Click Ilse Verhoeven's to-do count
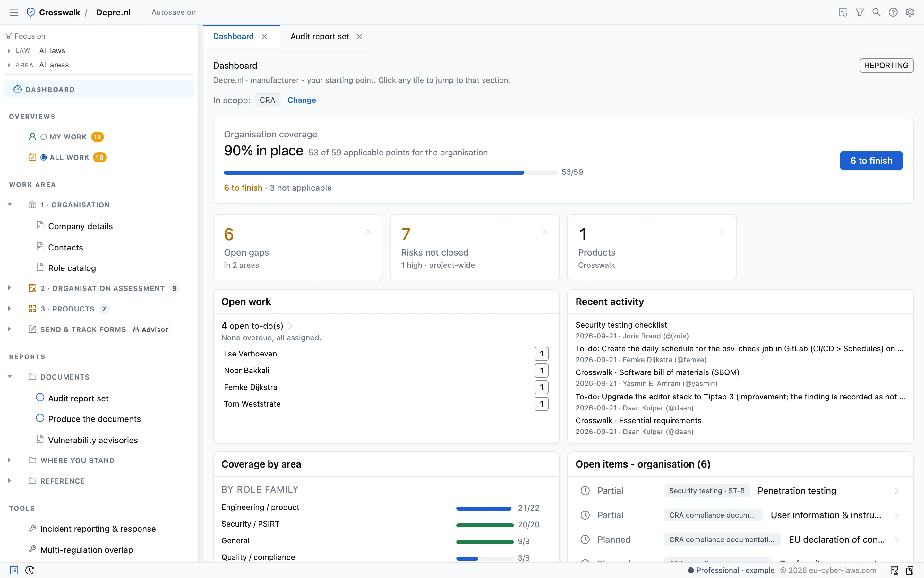Viewport: 924px width, 578px height. (x=542, y=354)
